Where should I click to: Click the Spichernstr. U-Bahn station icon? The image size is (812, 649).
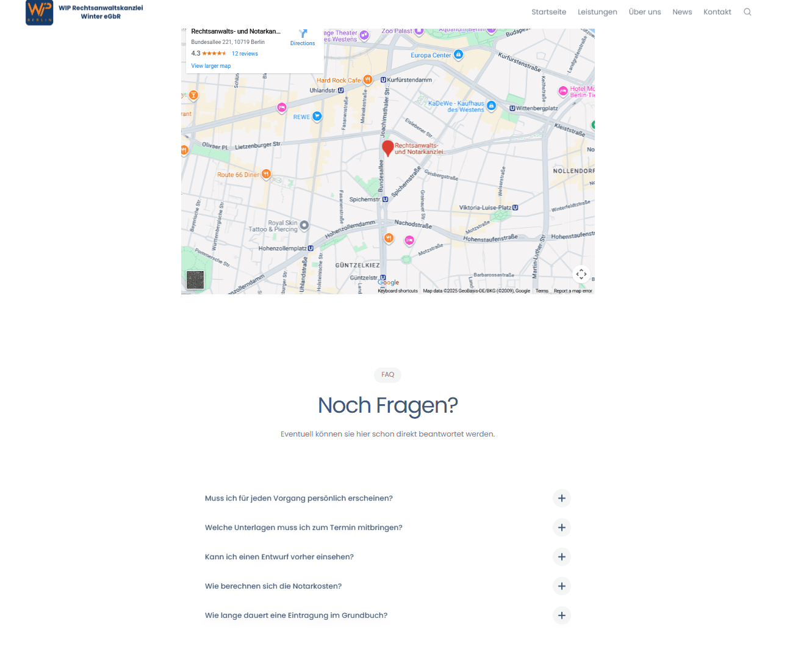385,199
